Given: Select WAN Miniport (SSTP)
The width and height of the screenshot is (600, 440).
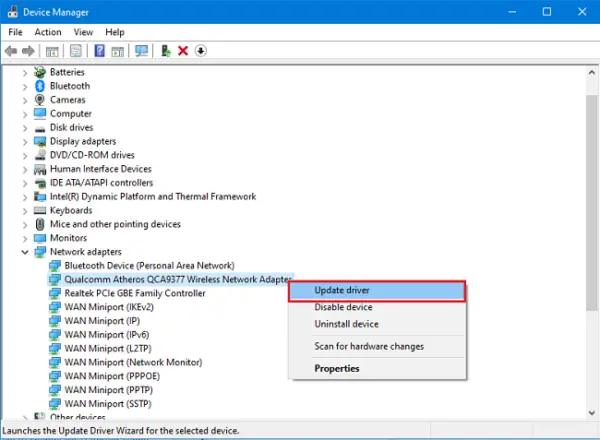Looking at the screenshot, I should coord(108,403).
